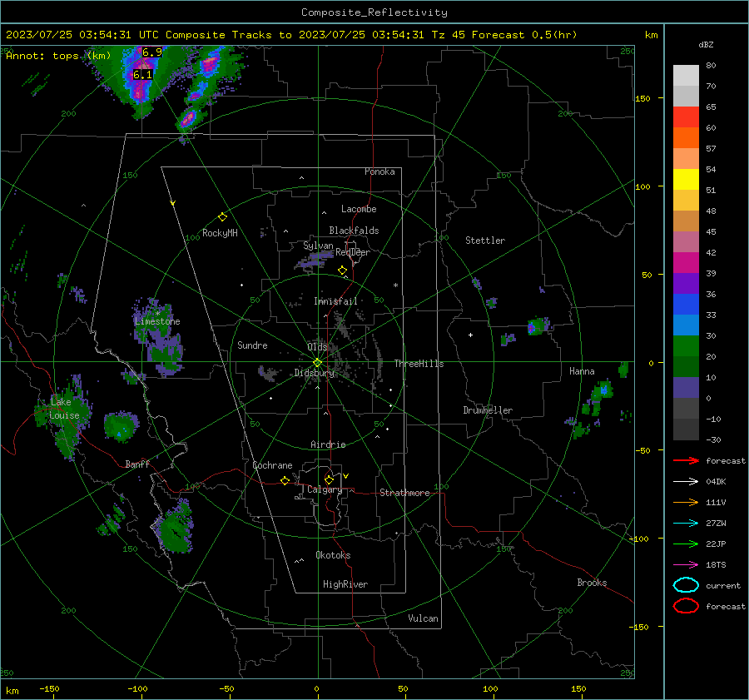Viewport: 749px width, 700px height.
Task: Select the red forecast ellipse legend icon
Action: coord(686,606)
